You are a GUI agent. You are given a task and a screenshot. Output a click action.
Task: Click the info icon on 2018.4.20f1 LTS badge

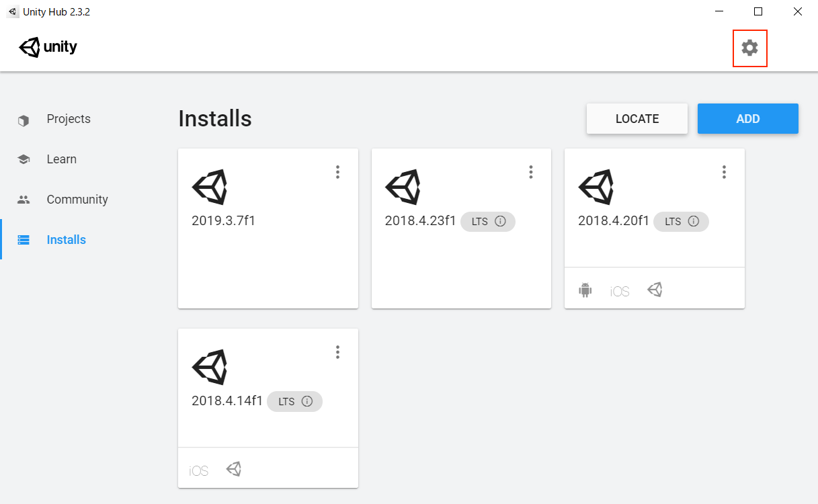pyautogui.click(x=694, y=222)
